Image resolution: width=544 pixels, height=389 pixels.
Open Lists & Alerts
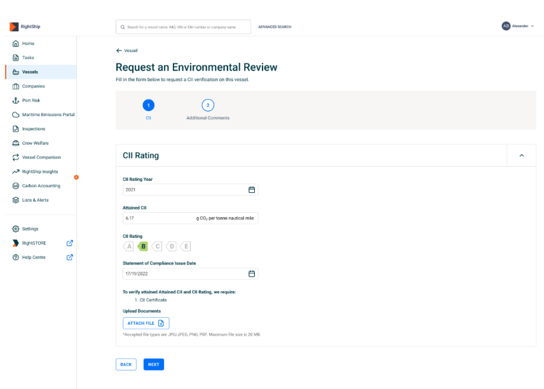click(41, 200)
